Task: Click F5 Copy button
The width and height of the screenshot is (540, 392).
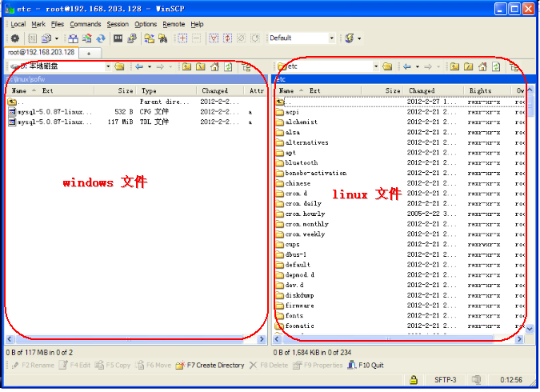Action: [113, 365]
